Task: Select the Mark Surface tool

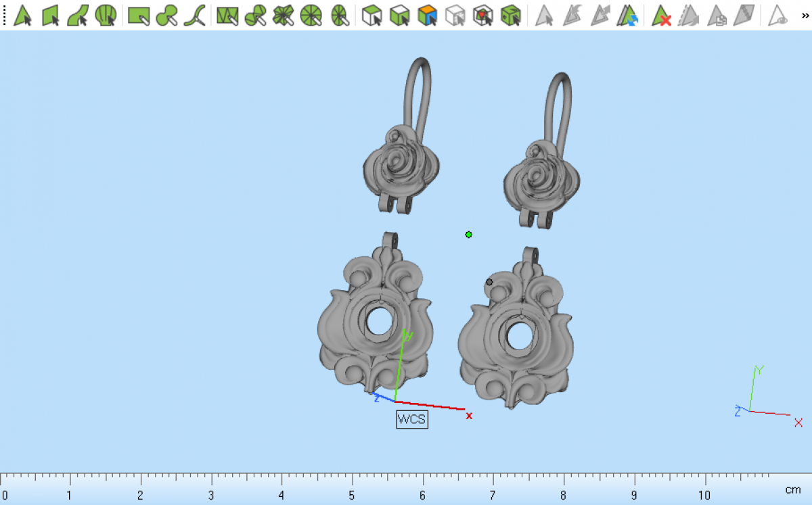Action: click(x=78, y=15)
